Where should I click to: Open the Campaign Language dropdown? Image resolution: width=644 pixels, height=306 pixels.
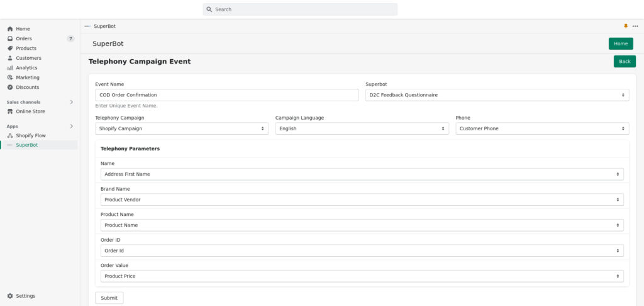(362, 128)
